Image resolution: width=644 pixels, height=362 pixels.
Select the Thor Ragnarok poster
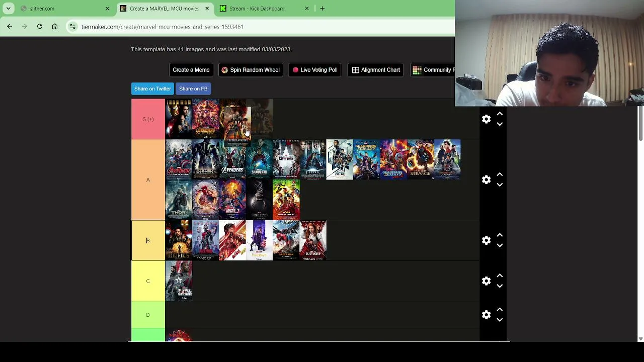[286, 200]
